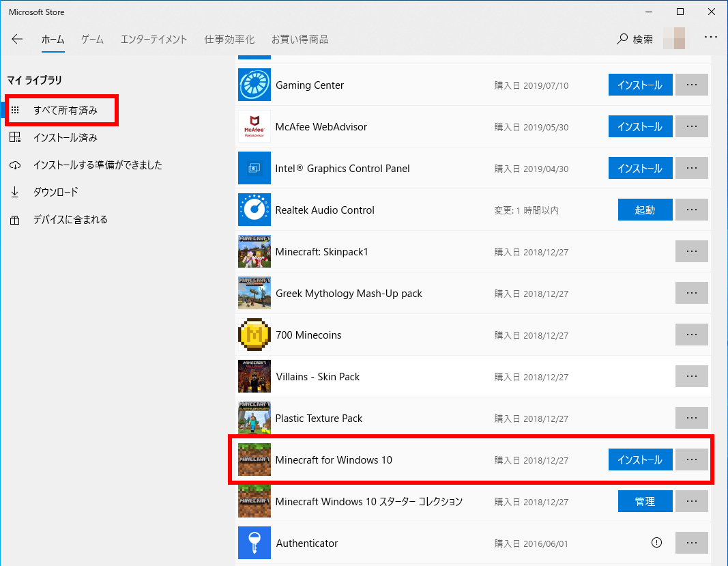
Task: Install McAfee WebAdvisor
Action: (x=640, y=126)
